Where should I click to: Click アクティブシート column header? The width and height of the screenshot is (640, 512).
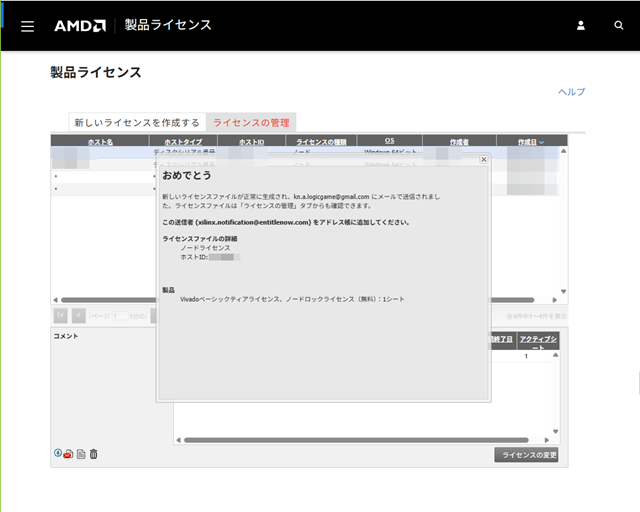pyautogui.click(x=538, y=342)
